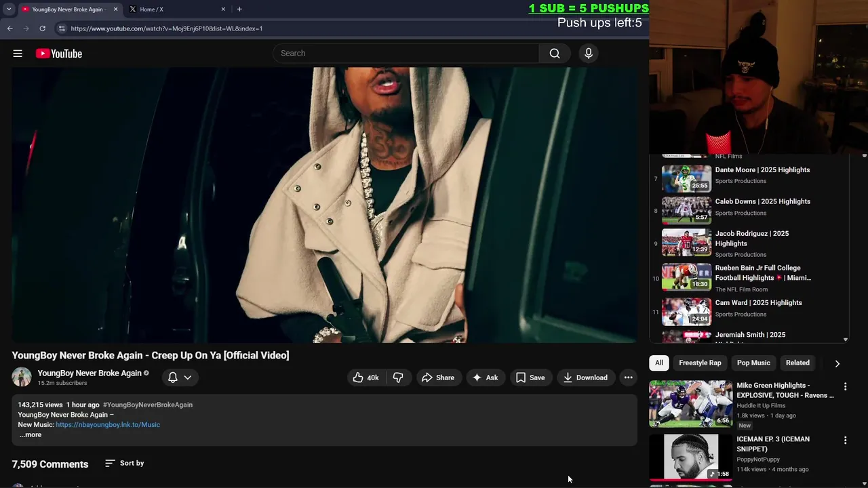Open more actions three-dot menu under video

[x=629, y=378]
